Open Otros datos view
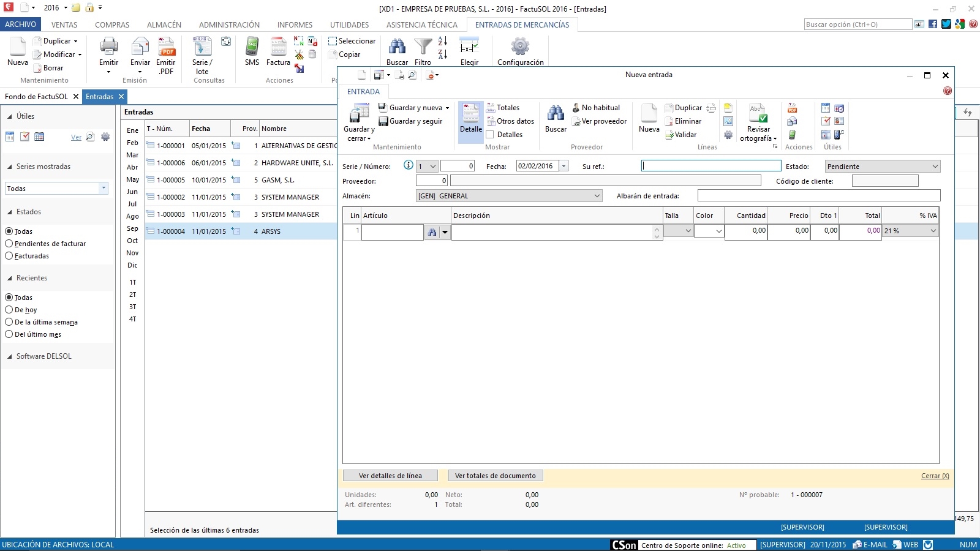Viewport: 980px width, 551px height. pyautogui.click(x=510, y=121)
